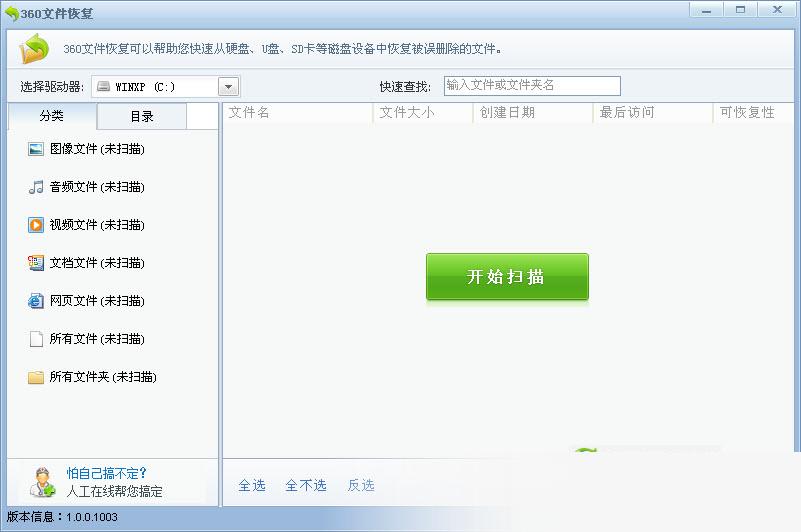Select 图像文件 (未扫描) category
This screenshot has height=532, width=801.
point(97,149)
